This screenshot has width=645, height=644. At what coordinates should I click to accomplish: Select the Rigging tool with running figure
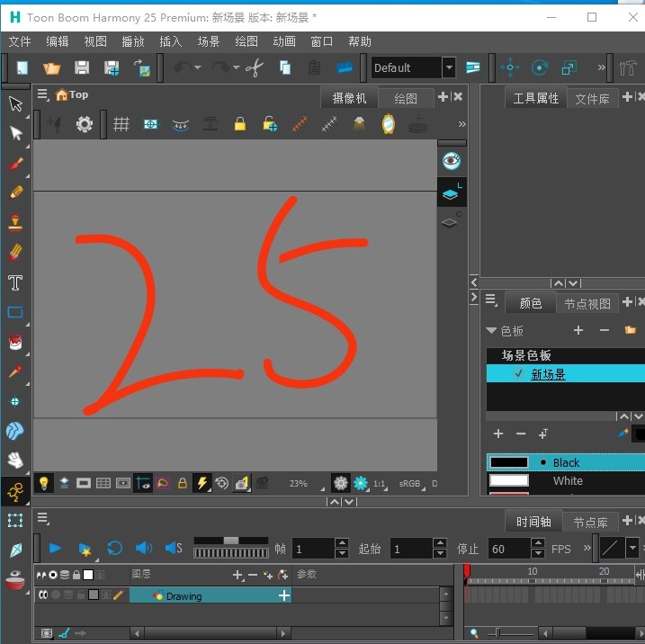click(15, 491)
